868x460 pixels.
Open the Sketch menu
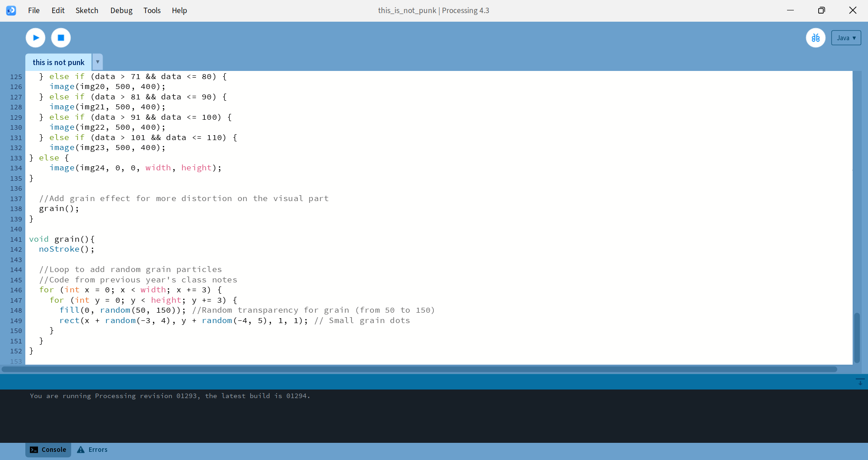[x=87, y=10]
